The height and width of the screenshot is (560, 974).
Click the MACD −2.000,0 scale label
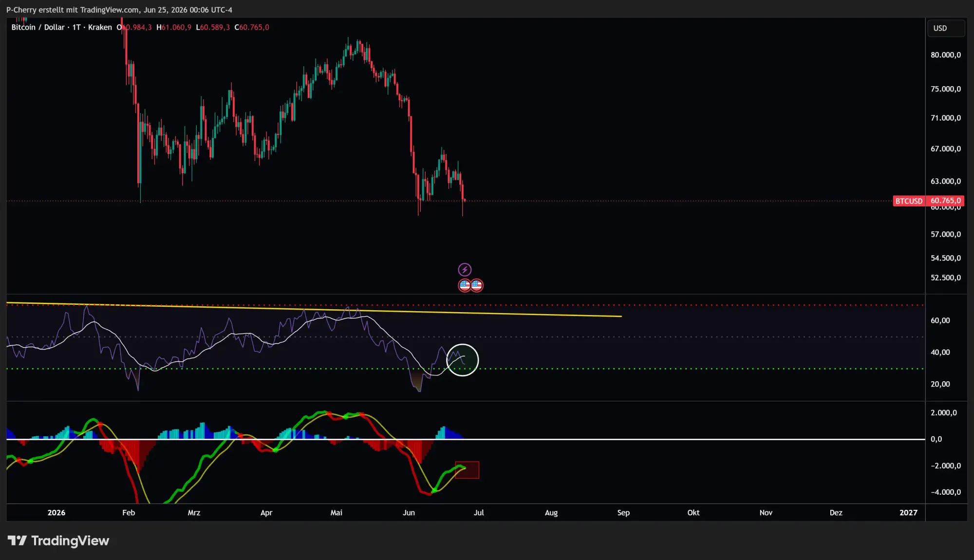946,466
